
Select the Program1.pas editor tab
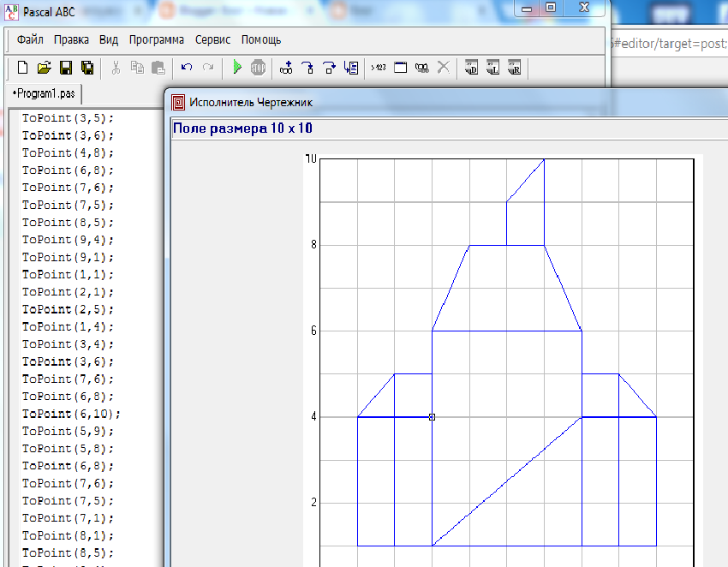[44, 94]
